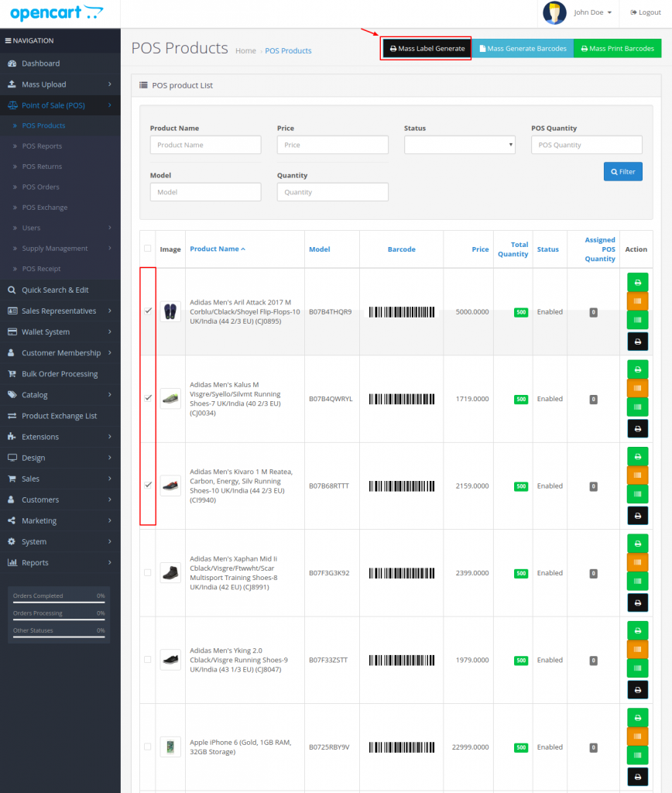Screen dimensions: 672x793
Task: Expand the Mass Upload sidebar menu
Action: pyautogui.click(x=60, y=84)
